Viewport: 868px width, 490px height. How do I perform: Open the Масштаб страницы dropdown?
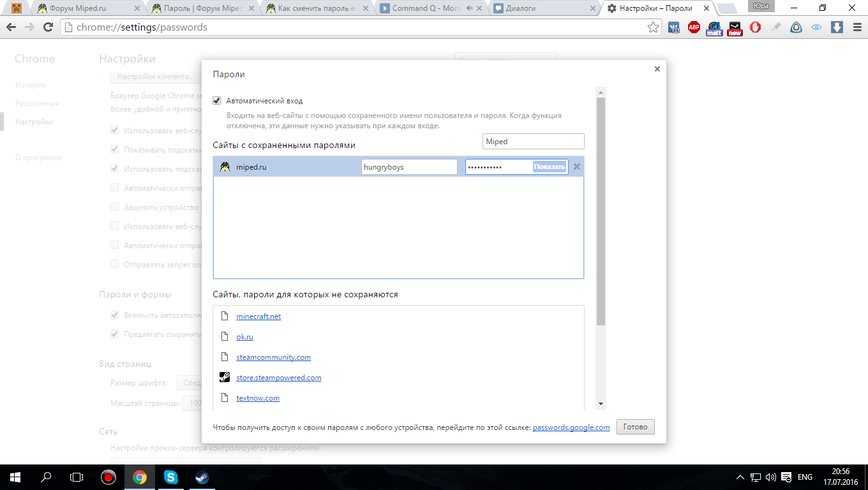[192, 403]
